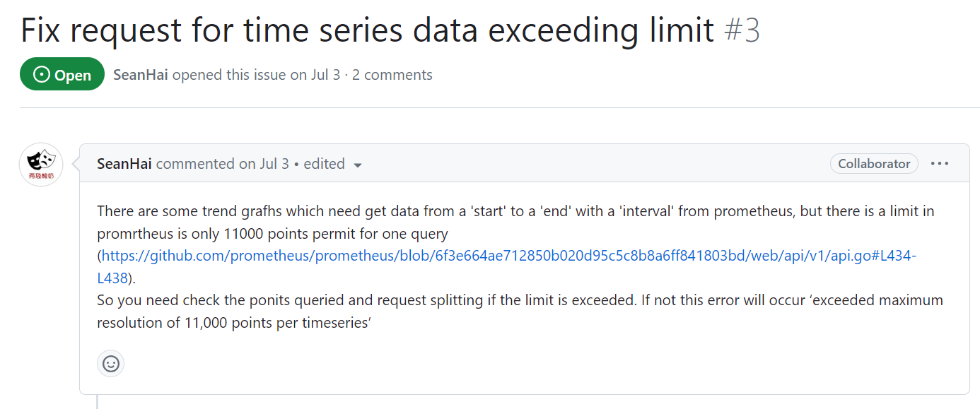
Task: Click SeanHai's theater-mask avatar image
Action: tap(41, 165)
